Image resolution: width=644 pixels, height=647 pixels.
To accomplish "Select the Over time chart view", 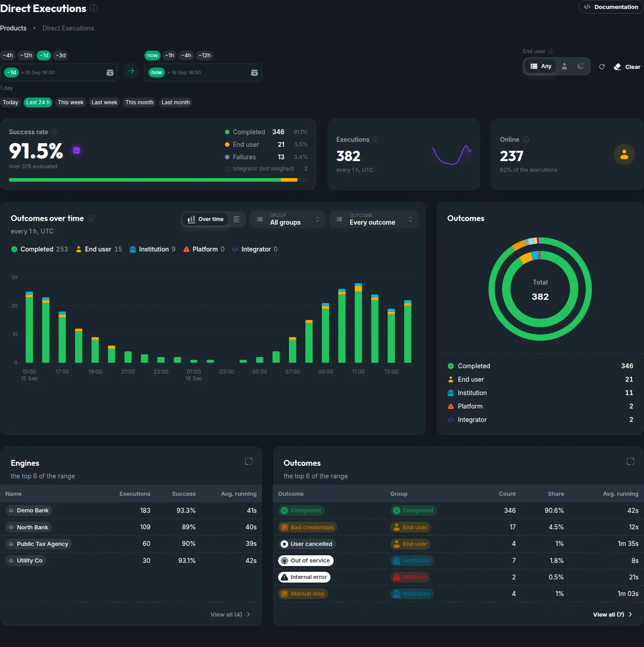I will (205, 219).
